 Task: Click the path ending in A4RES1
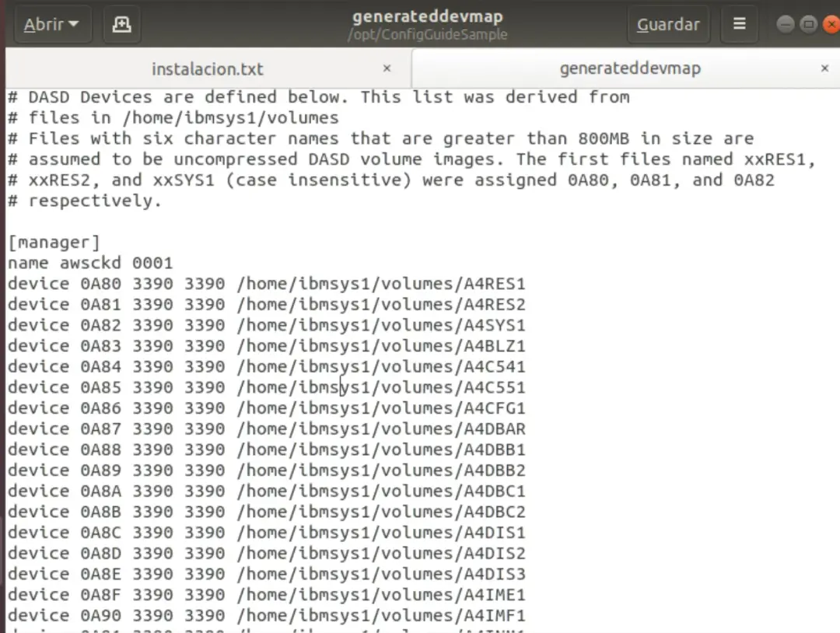381,283
